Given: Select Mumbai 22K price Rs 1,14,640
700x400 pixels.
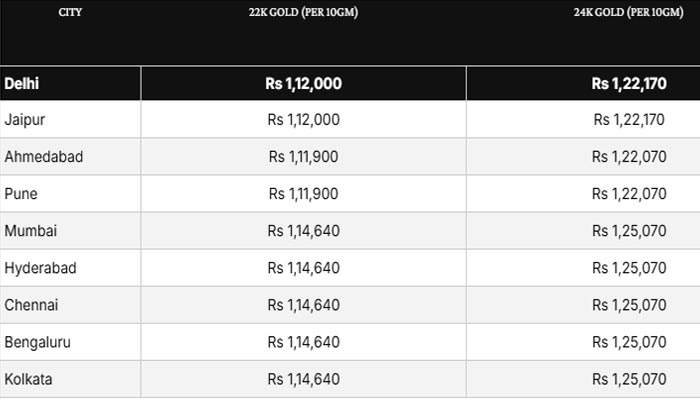Looking at the screenshot, I should [304, 231].
